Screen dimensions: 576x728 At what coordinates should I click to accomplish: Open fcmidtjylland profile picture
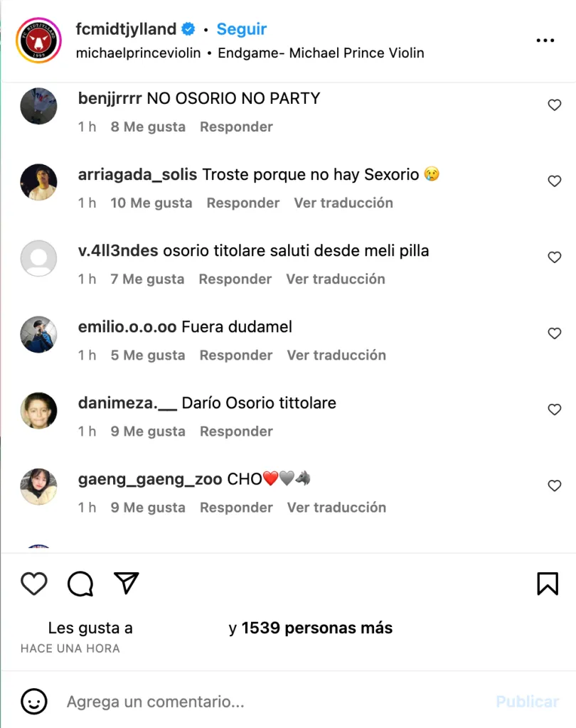[38, 41]
